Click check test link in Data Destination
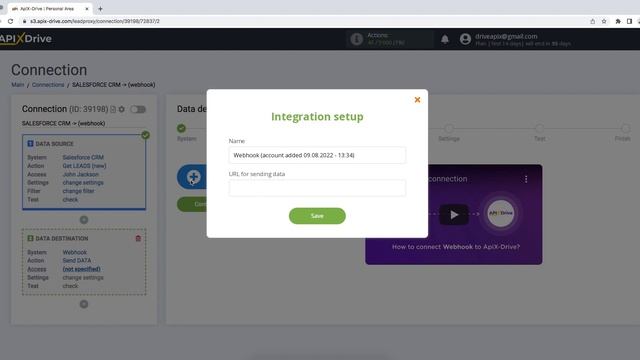Screen dimensions: 640x360 (70, 286)
